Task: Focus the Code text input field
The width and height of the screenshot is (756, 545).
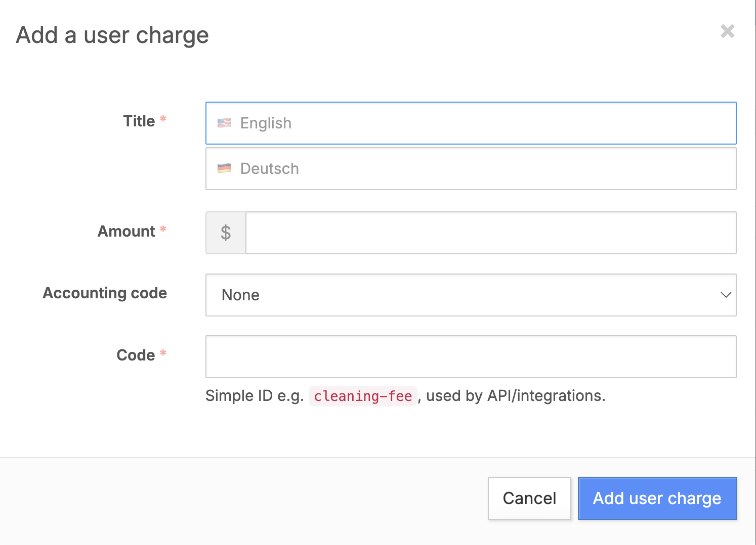Action: tap(471, 356)
